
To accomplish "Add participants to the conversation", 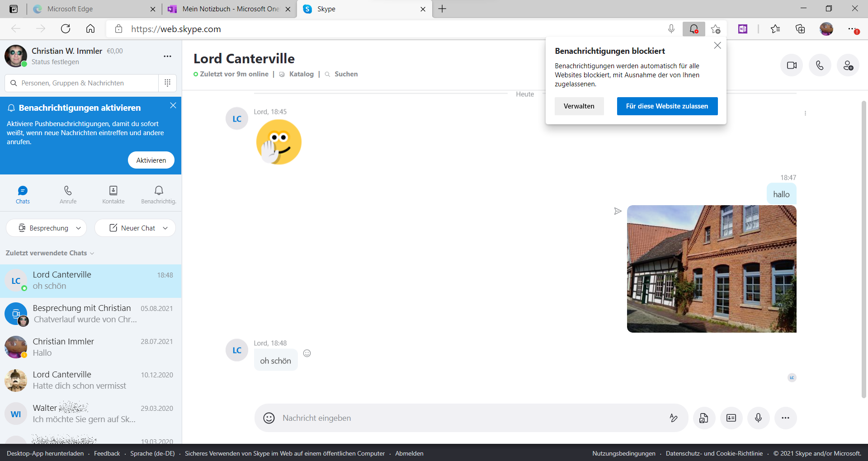I will point(848,65).
